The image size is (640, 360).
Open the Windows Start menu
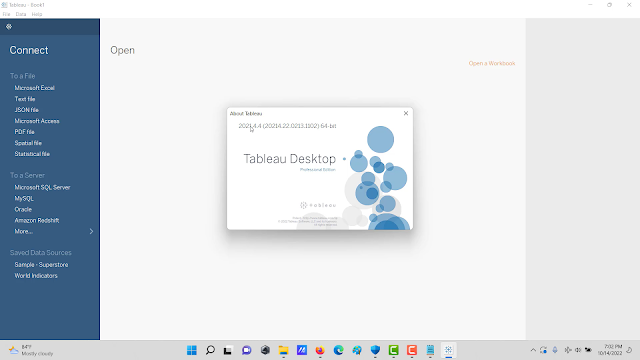pyautogui.click(x=192, y=350)
